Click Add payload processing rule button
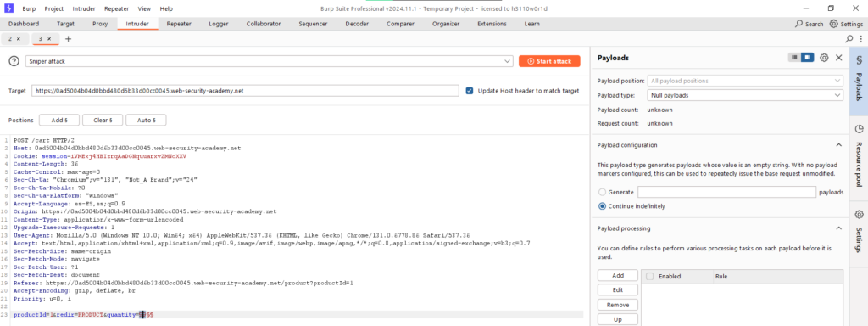The height and width of the screenshot is (326, 868). click(618, 276)
